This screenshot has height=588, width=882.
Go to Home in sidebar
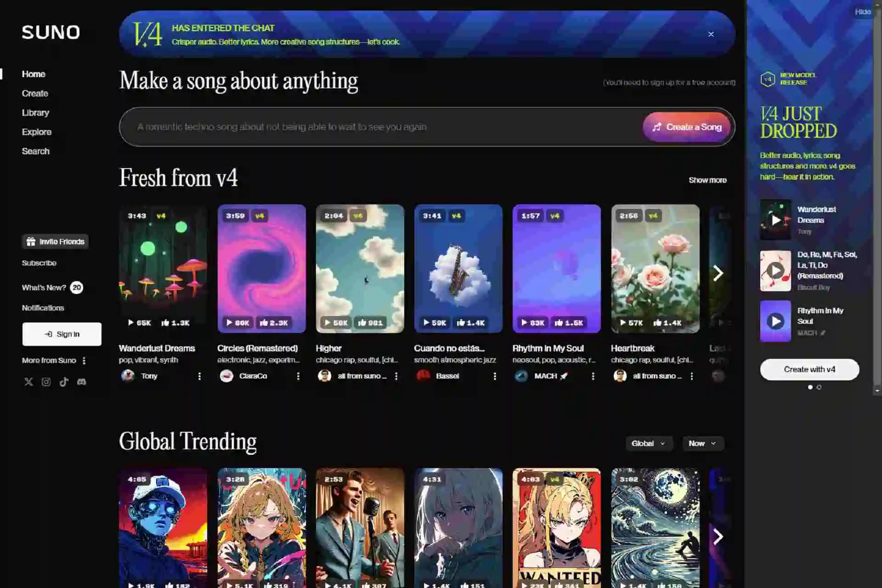(34, 74)
